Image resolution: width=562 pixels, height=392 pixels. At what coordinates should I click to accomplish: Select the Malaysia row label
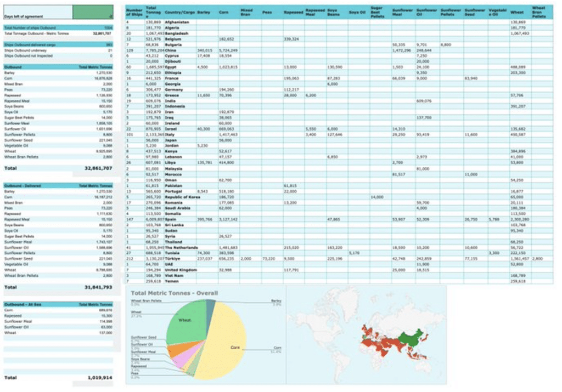pos(173,169)
